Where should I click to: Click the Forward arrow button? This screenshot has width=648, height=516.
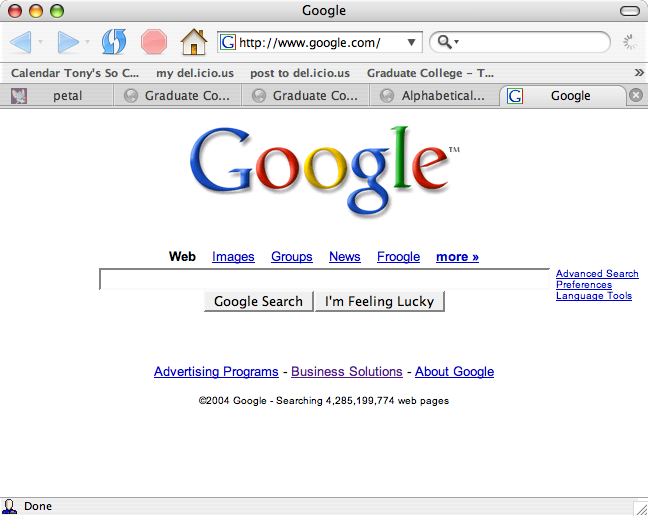tap(68, 42)
